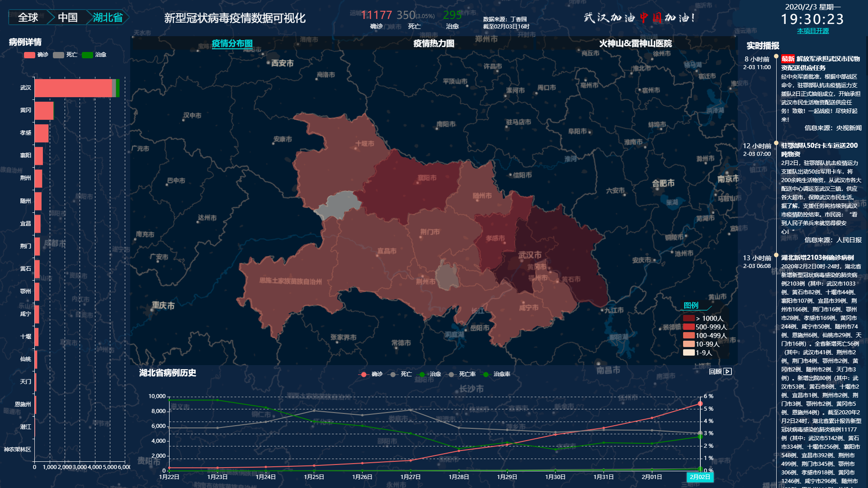868x488 pixels.
Task: Click the 13 小时前 timeline dot marker
Action: tap(776, 255)
